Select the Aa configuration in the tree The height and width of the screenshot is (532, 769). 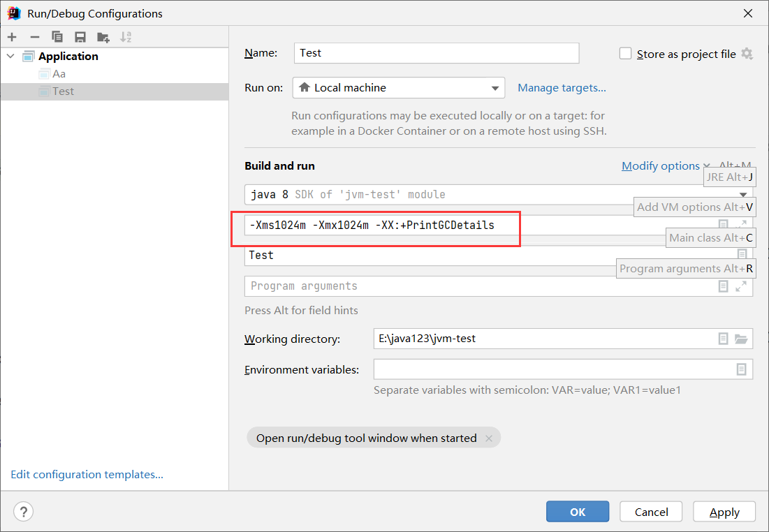click(x=59, y=74)
